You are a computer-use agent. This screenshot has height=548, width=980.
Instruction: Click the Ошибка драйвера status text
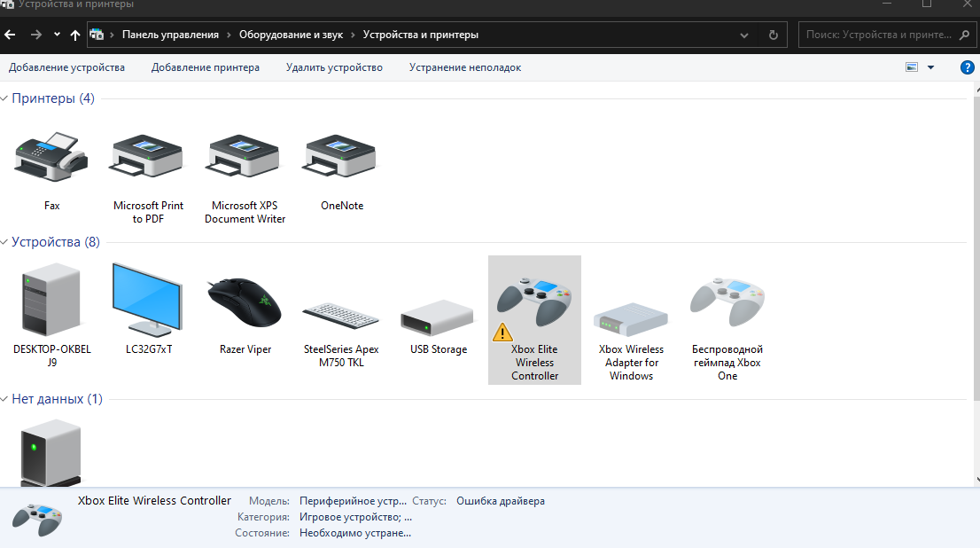501,501
